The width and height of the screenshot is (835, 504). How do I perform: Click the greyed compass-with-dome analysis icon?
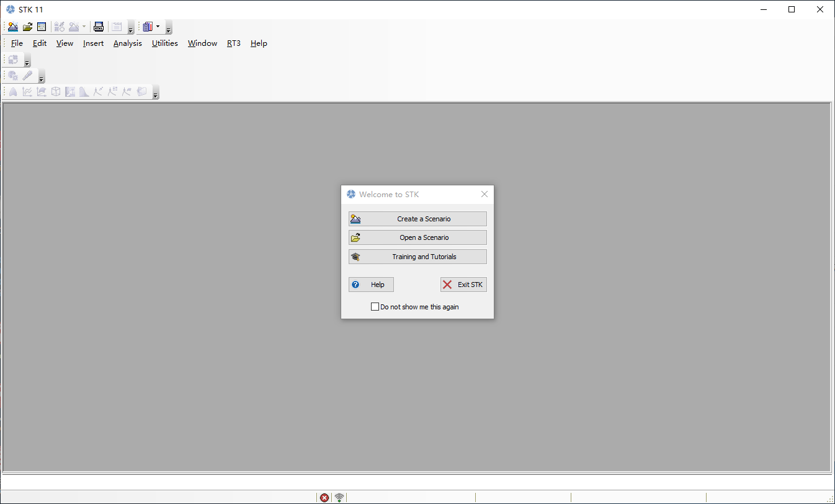tap(127, 92)
